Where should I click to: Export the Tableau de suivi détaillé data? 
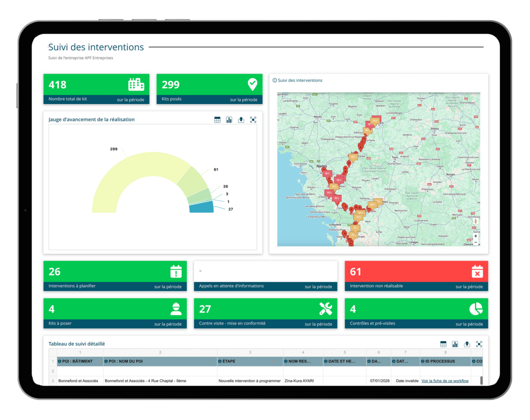pos(467,344)
